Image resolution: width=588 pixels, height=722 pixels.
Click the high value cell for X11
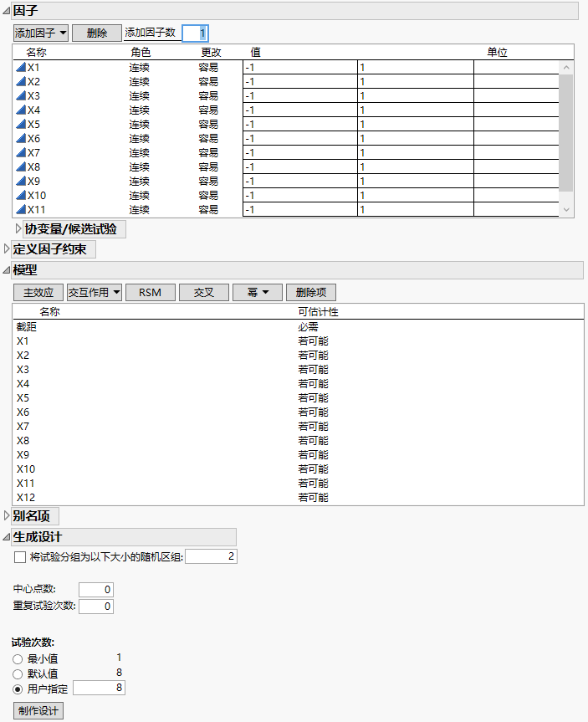(416, 210)
